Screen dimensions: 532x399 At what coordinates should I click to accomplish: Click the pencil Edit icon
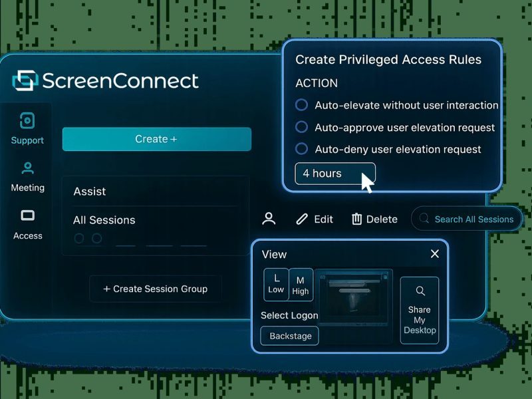pyautogui.click(x=302, y=219)
